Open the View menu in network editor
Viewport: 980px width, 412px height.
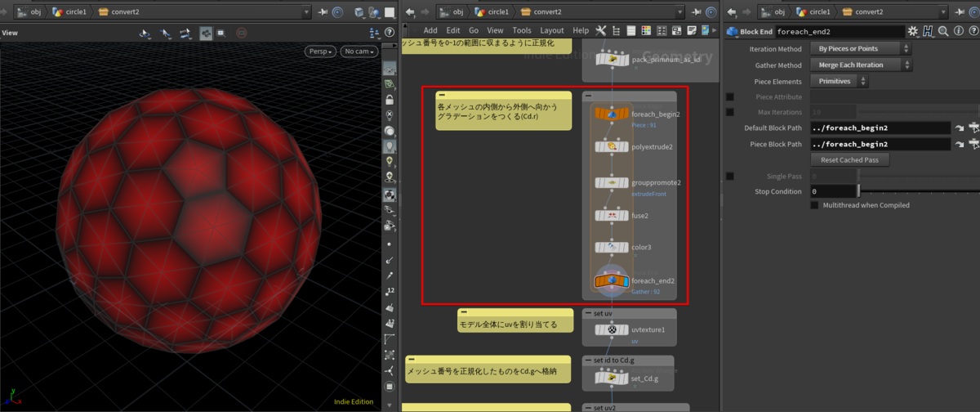[x=495, y=30]
